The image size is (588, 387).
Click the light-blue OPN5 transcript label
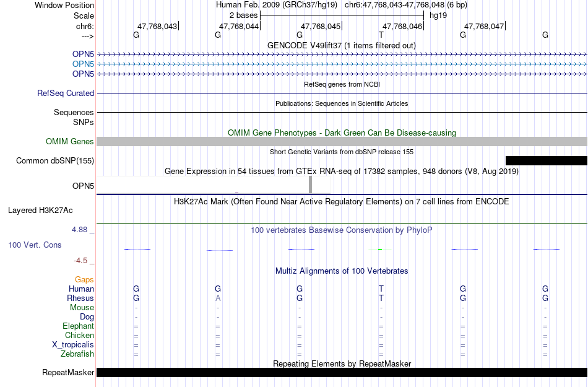coord(83,64)
